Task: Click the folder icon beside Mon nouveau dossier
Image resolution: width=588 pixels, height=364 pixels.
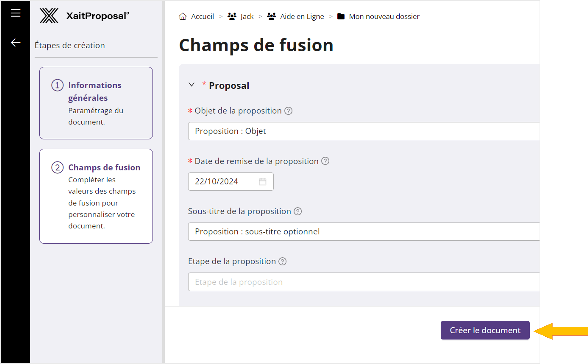Action: 341,16
